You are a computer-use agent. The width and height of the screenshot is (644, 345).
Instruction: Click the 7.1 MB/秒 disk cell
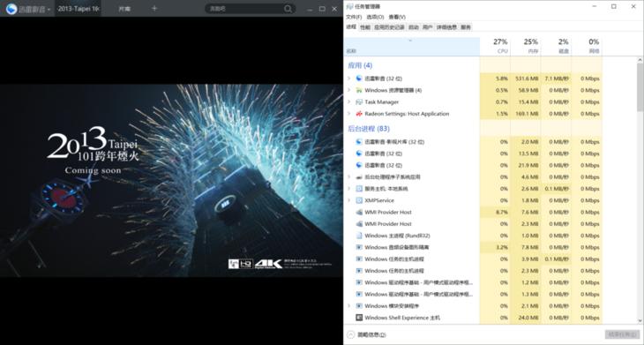point(556,78)
